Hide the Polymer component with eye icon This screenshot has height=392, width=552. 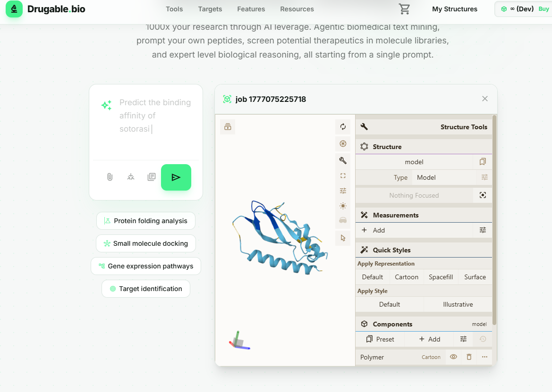point(453,357)
